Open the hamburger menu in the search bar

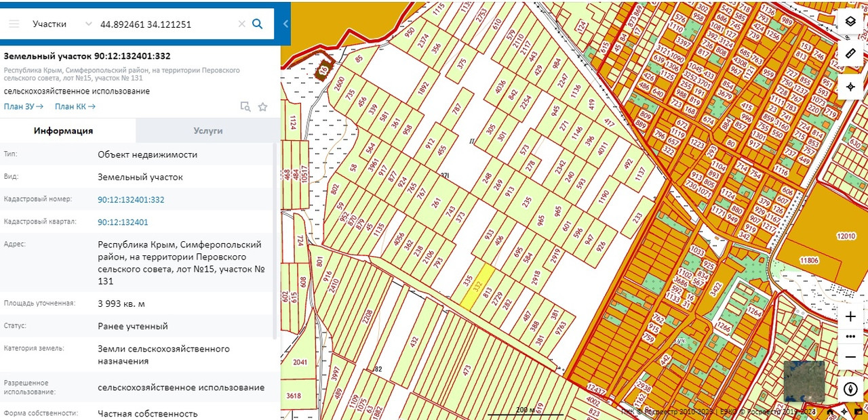tap(14, 24)
